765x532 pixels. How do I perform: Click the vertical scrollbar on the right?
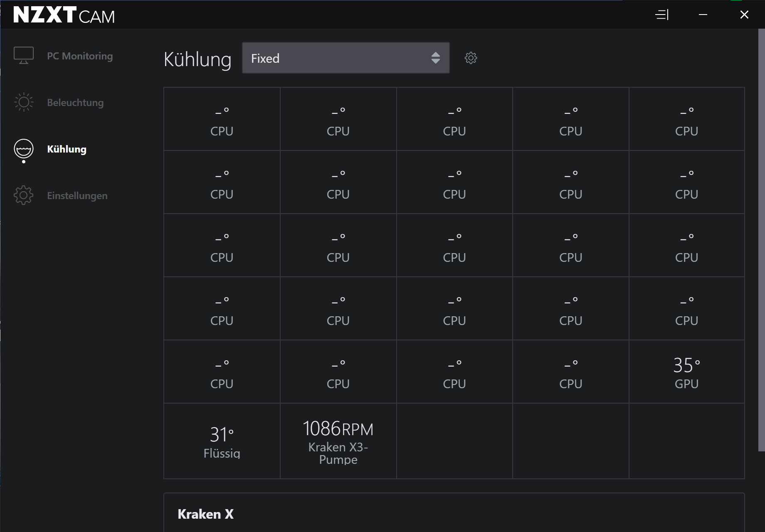click(x=761, y=240)
